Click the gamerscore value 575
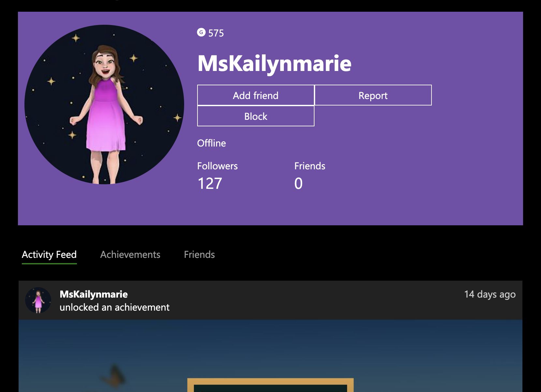This screenshot has width=541, height=392. coord(216,33)
